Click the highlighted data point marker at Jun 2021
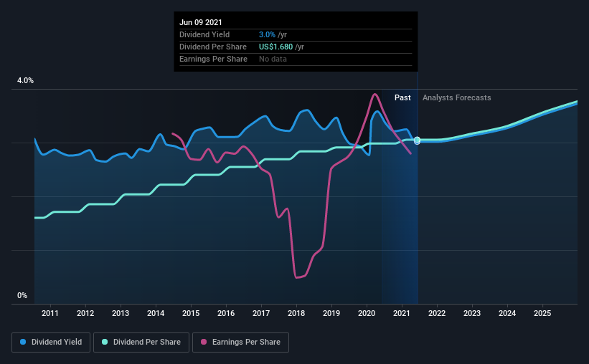The width and height of the screenshot is (589, 364). 417,140
